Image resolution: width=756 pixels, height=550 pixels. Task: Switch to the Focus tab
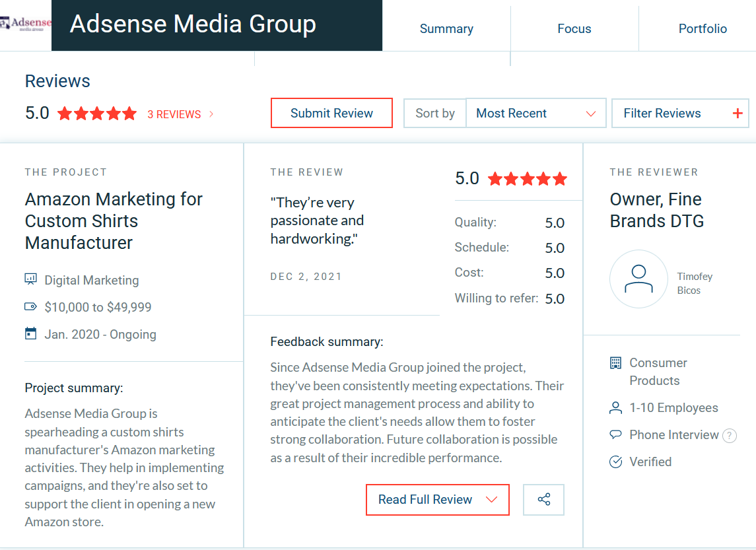point(574,28)
